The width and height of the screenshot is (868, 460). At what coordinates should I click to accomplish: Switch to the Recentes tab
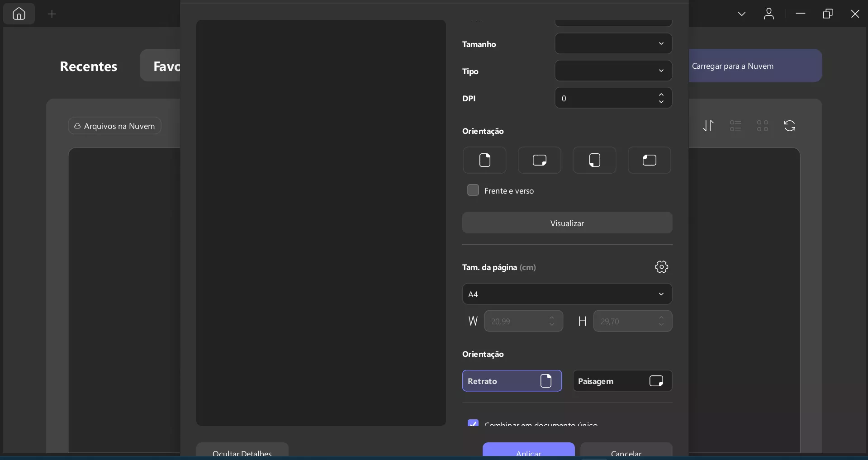tap(89, 66)
